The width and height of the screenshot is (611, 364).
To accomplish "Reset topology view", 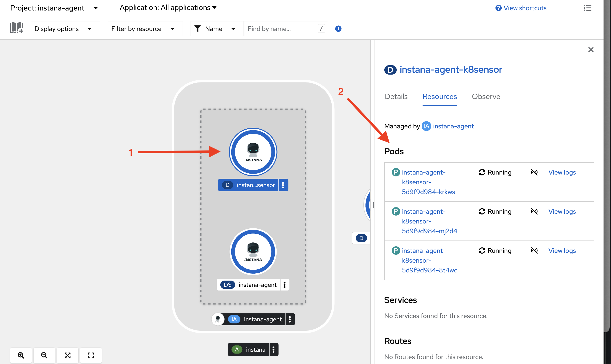I will 91,355.
